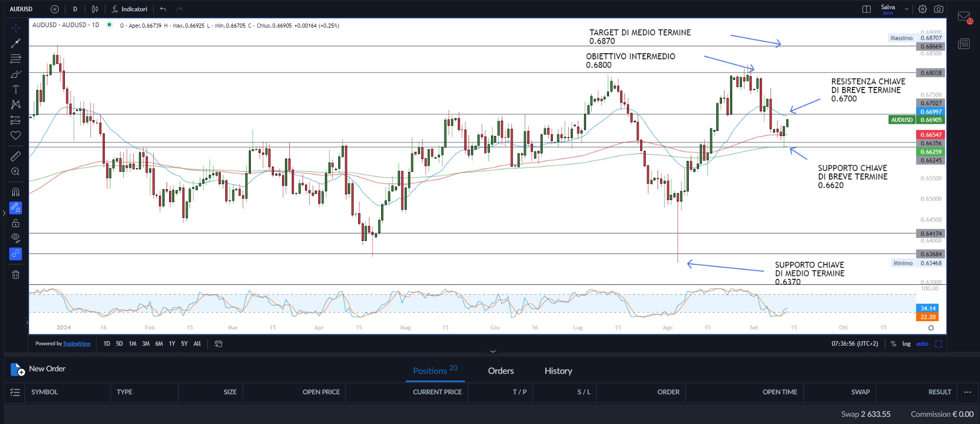Screen dimensions: 980x424
Task: Switch to the Orders tab
Action: [501, 371]
